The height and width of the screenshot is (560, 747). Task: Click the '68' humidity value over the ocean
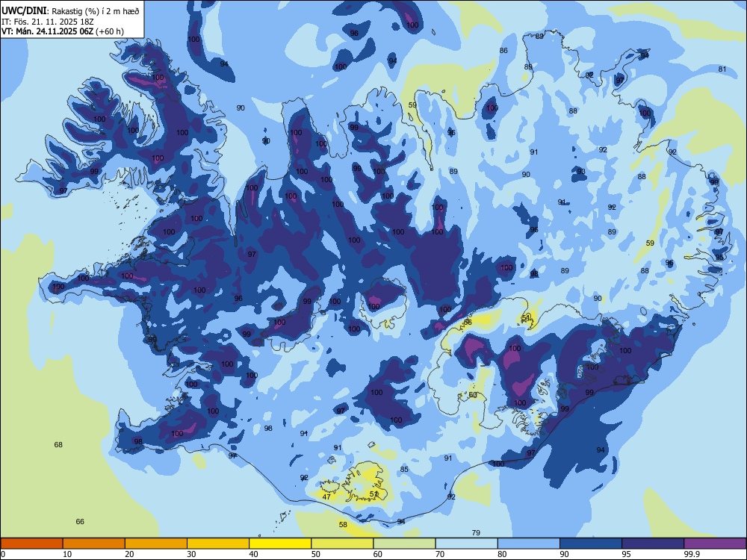pyautogui.click(x=58, y=445)
